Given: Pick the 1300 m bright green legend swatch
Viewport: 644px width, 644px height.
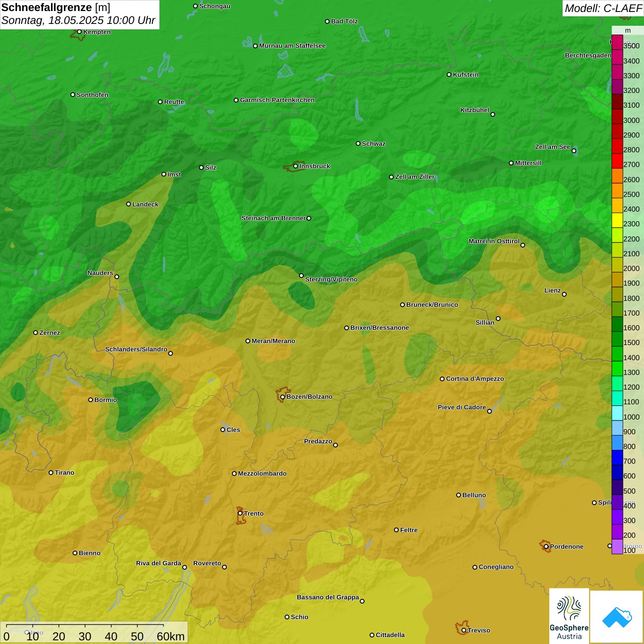Looking at the screenshot, I should tap(617, 369).
